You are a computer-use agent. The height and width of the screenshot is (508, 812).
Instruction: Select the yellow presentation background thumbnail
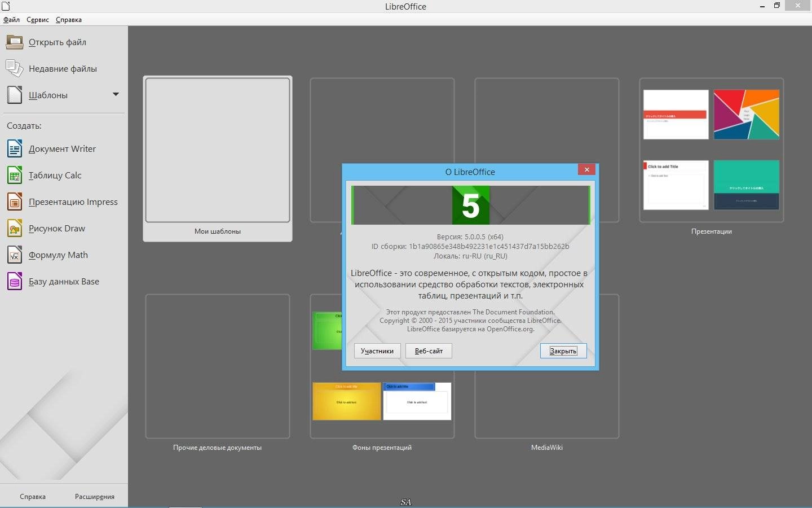coord(347,401)
